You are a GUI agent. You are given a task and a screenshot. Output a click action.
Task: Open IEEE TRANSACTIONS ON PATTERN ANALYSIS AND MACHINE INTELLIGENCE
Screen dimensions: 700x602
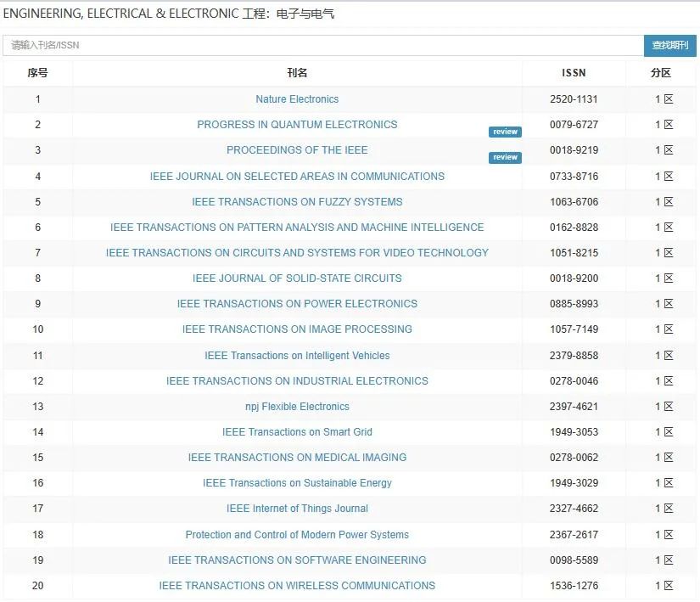[x=297, y=228]
